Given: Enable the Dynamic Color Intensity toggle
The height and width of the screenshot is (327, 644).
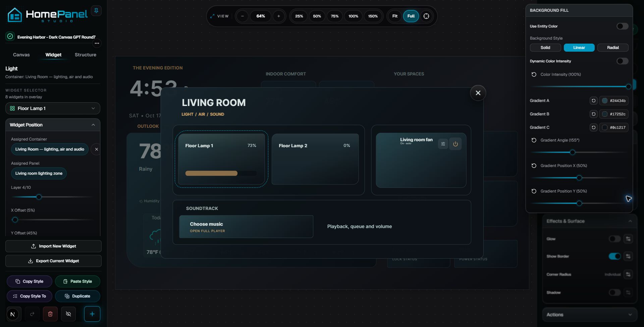Looking at the screenshot, I should (x=623, y=61).
